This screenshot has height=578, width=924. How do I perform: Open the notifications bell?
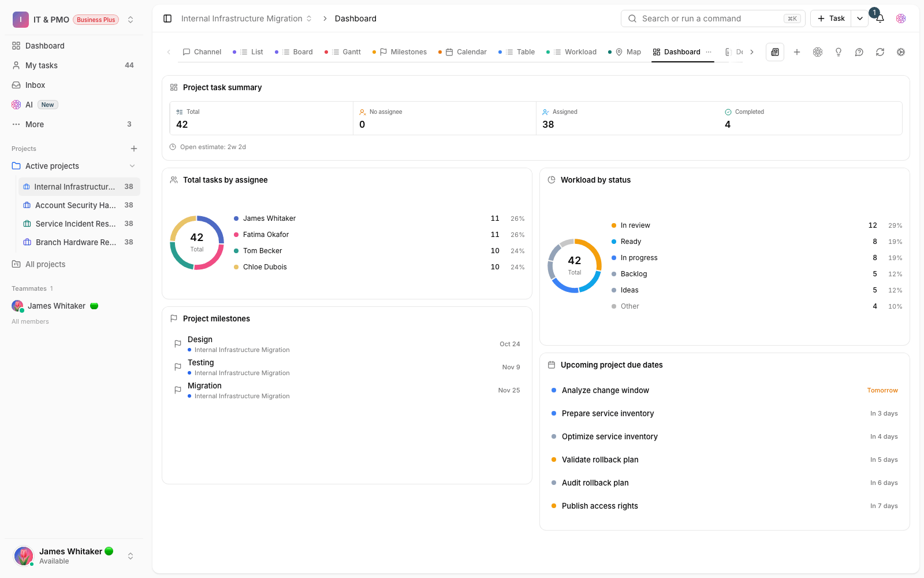880,18
